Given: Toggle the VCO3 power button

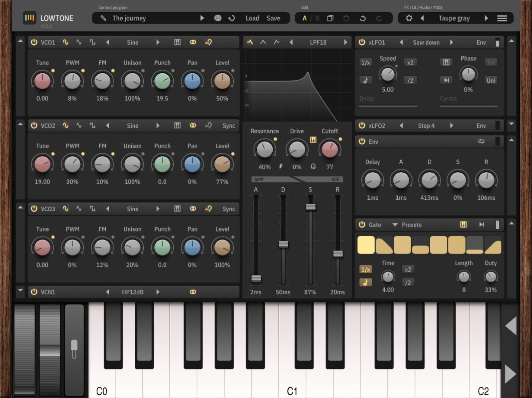Looking at the screenshot, I should coord(34,209).
